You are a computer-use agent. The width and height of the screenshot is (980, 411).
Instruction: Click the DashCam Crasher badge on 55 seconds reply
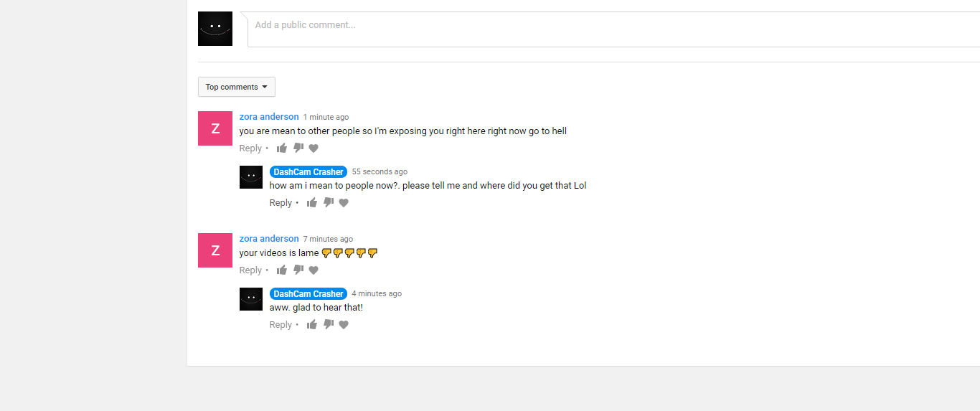click(x=308, y=172)
